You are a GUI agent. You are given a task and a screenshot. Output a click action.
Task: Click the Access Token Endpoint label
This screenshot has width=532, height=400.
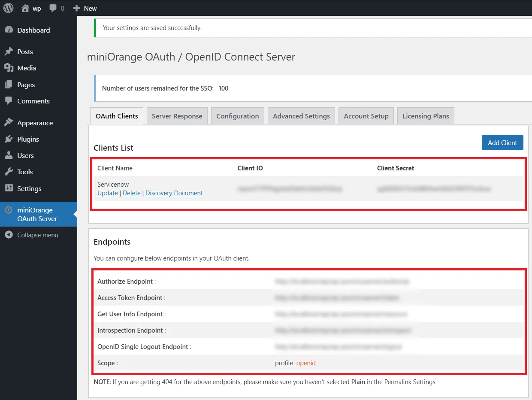pyautogui.click(x=131, y=298)
